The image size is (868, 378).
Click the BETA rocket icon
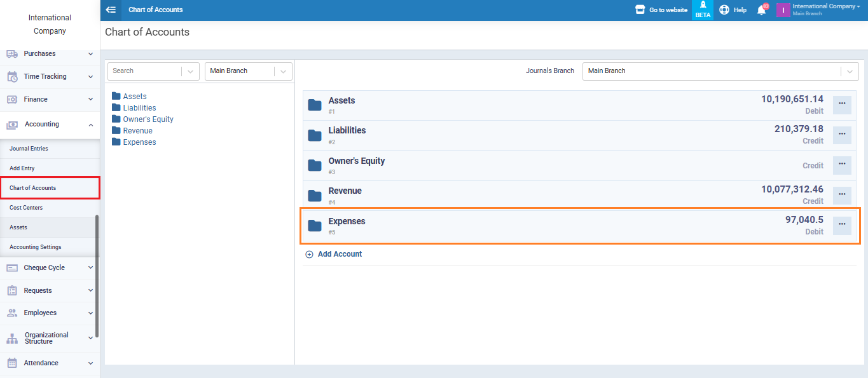[x=703, y=6]
